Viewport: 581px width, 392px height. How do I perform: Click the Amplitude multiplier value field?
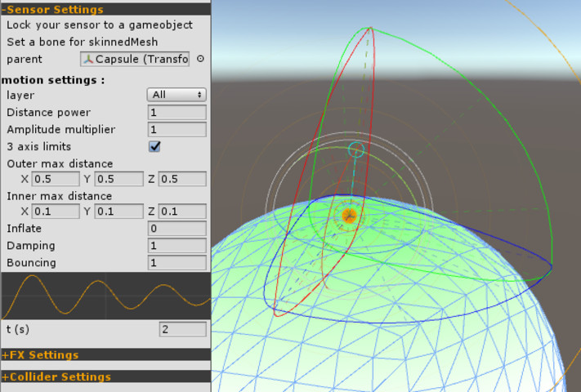pos(177,130)
